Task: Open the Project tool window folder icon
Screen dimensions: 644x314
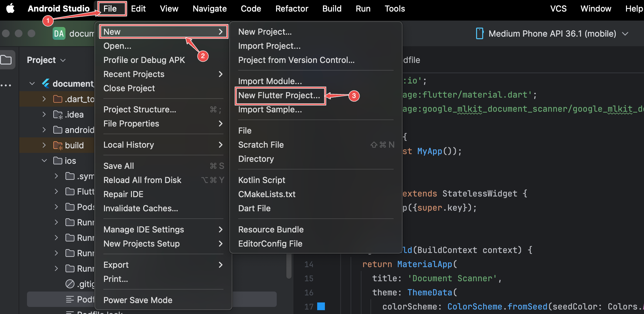Action: [6, 60]
